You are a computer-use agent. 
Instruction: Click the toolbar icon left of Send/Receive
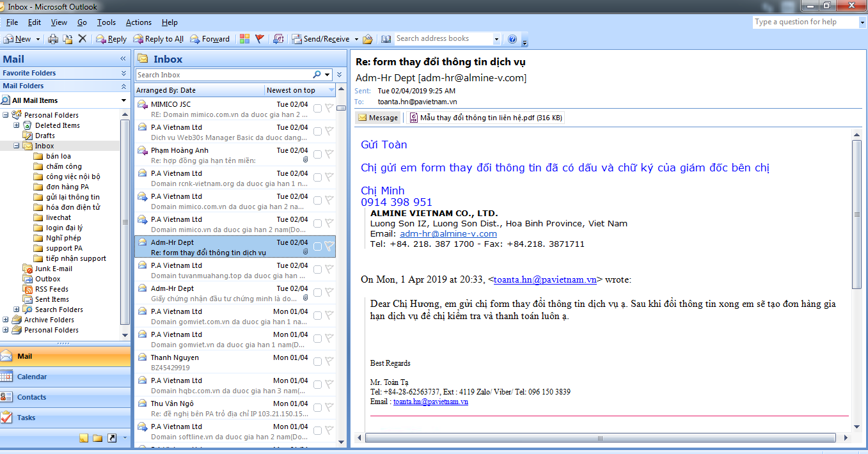tap(278, 39)
